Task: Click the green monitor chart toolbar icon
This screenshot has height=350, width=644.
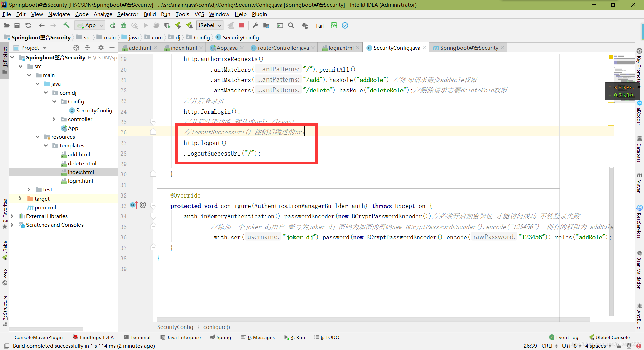Action: click(x=334, y=25)
